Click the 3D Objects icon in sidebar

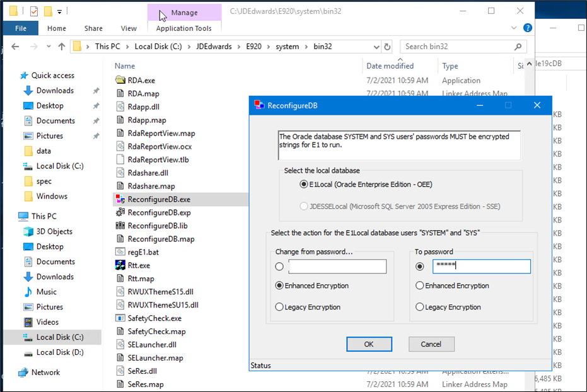28,231
